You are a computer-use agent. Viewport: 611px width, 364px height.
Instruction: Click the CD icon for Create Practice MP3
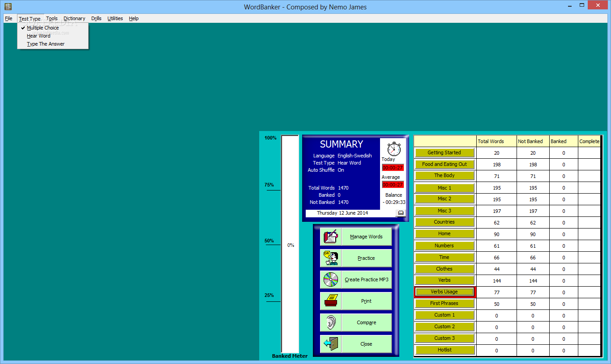pos(330,279)
